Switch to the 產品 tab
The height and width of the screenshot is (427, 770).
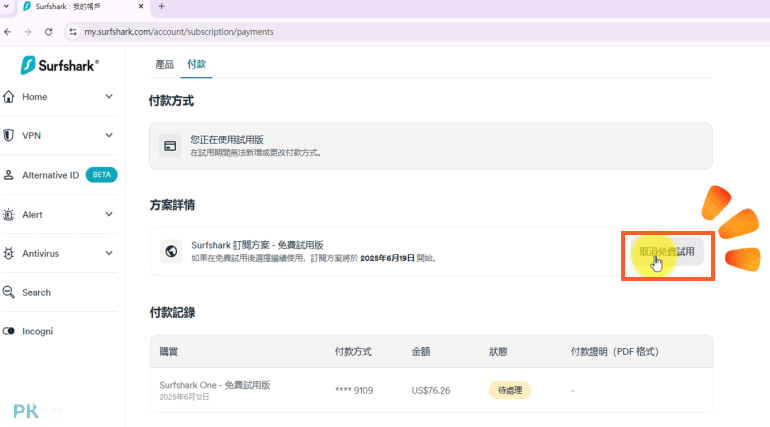tap(165, 64)
